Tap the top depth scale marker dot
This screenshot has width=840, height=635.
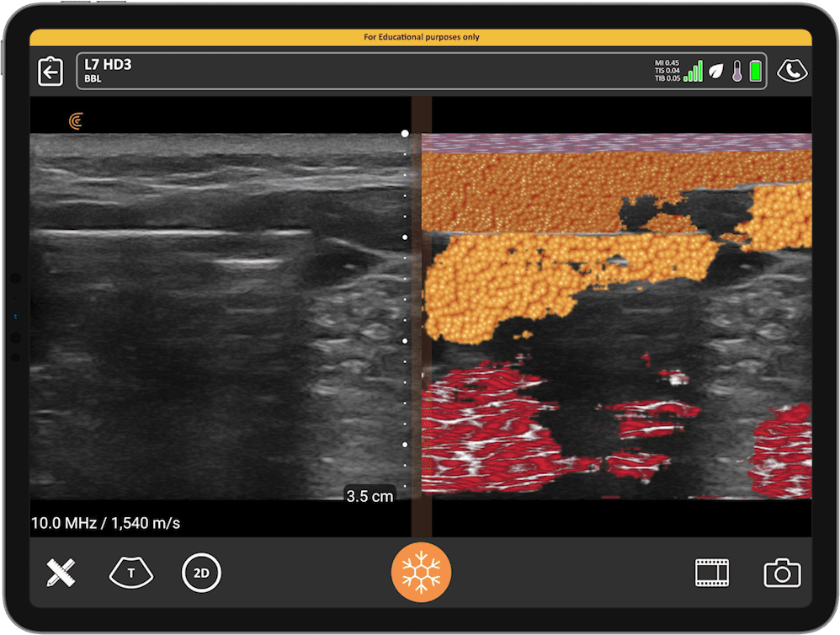click(405, 133)
